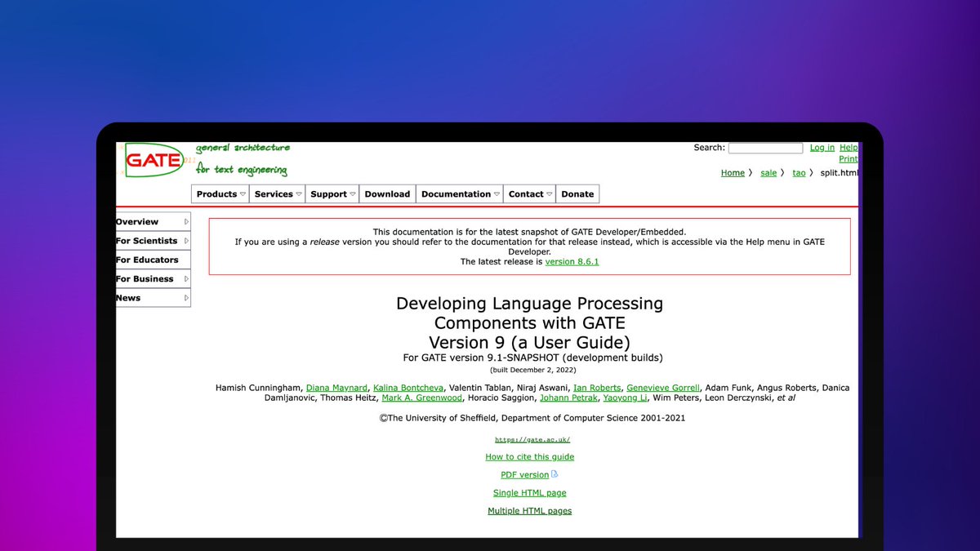Expand the News sidebar arrow
Screen dimensions: 980x551
[x=186, y=298]
